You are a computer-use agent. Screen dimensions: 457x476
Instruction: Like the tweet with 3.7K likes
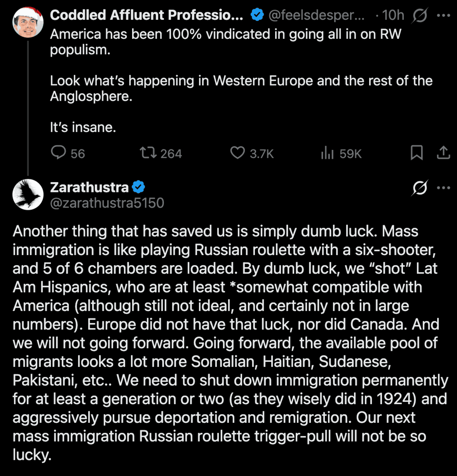tap(237, 153)
